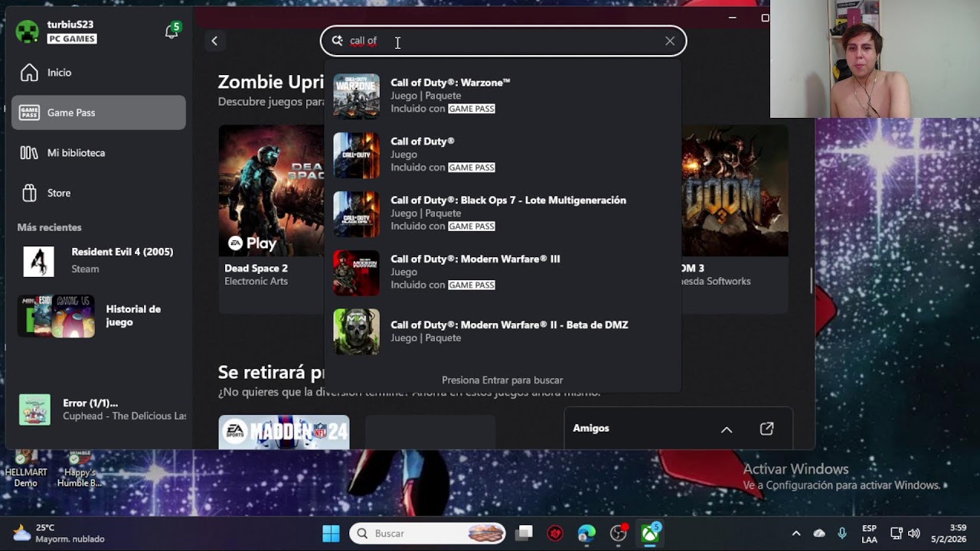
Task: Expand the Amigos panel with the chevron
Action: click(x=727, y=429)
